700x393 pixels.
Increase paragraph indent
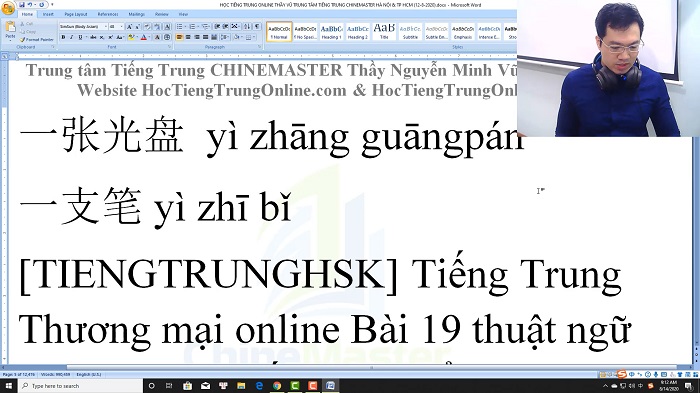[x=225, y=26]
